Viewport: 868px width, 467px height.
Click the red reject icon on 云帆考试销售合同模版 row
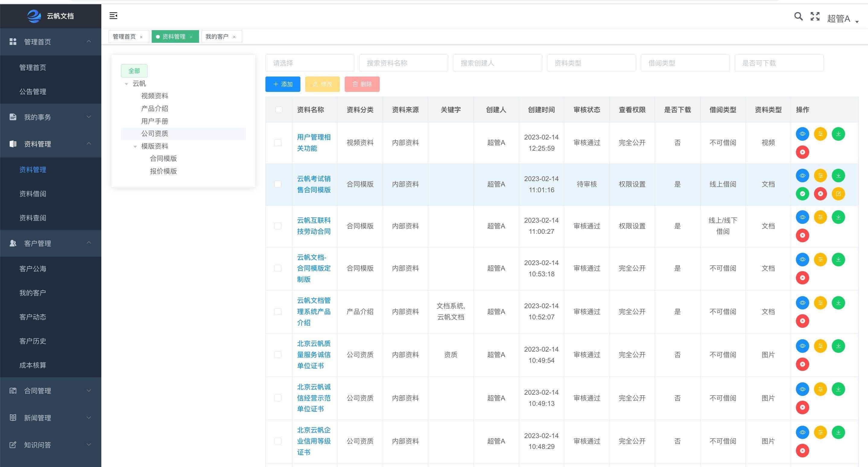(820, 194)
